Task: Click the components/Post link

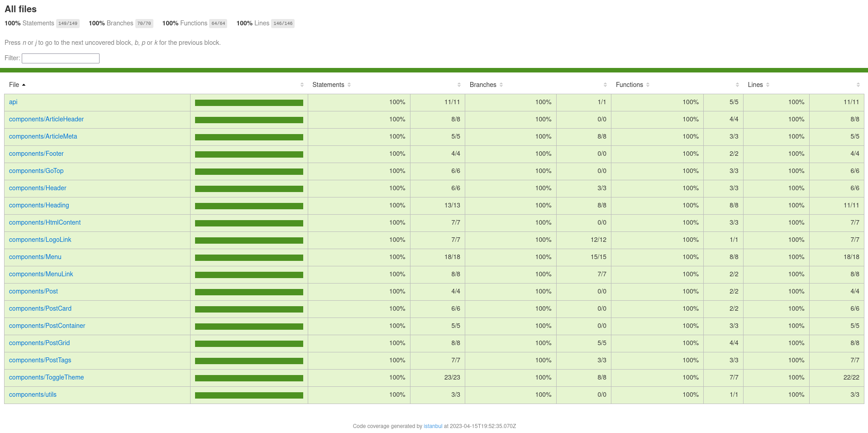Action: (33, 291)
